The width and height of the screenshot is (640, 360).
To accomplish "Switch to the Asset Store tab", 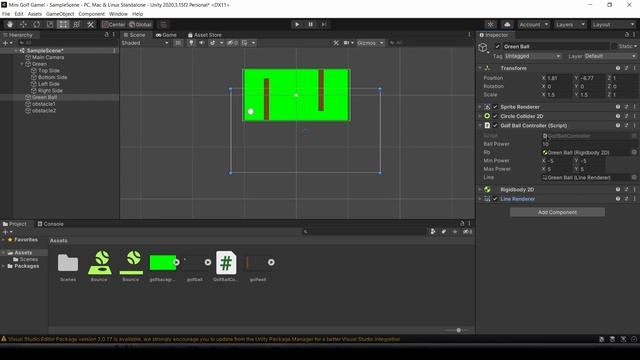I will coord(204,35).
